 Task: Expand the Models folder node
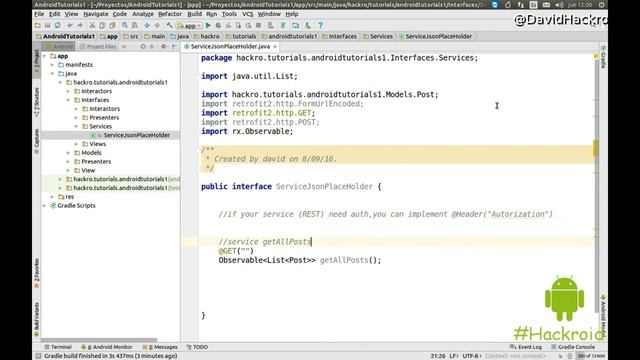(x=68, y=153)
